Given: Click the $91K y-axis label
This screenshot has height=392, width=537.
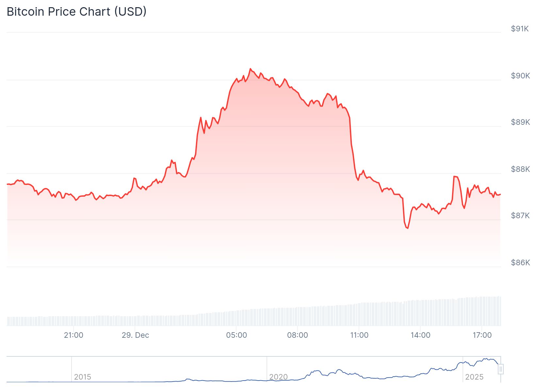Looking at the screenshot, I should [520, 29].
